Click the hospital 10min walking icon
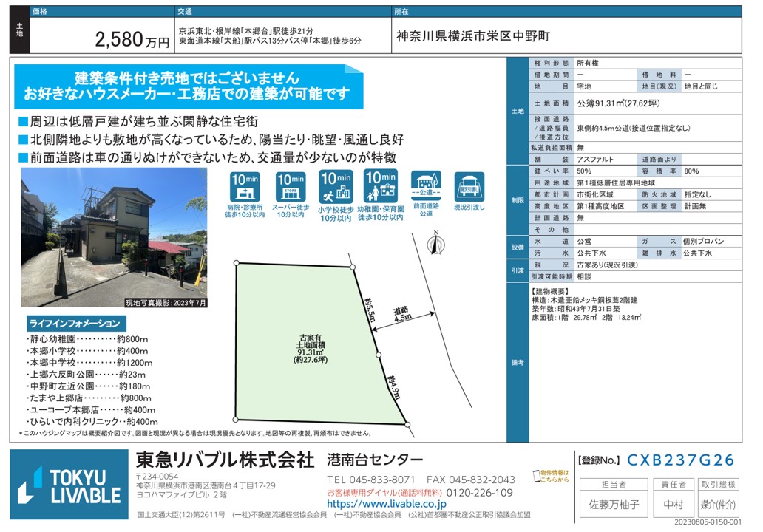Screen dimensions: 763x532 tap(244, 188)
